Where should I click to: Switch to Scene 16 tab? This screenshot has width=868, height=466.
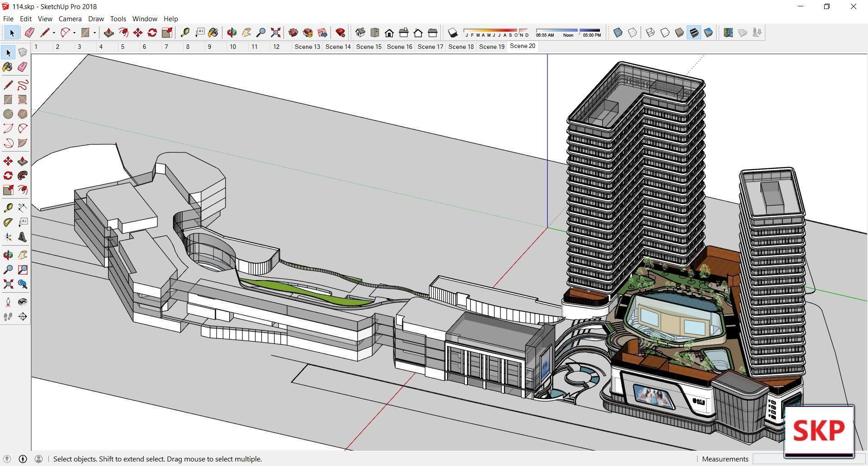point(399,47)
